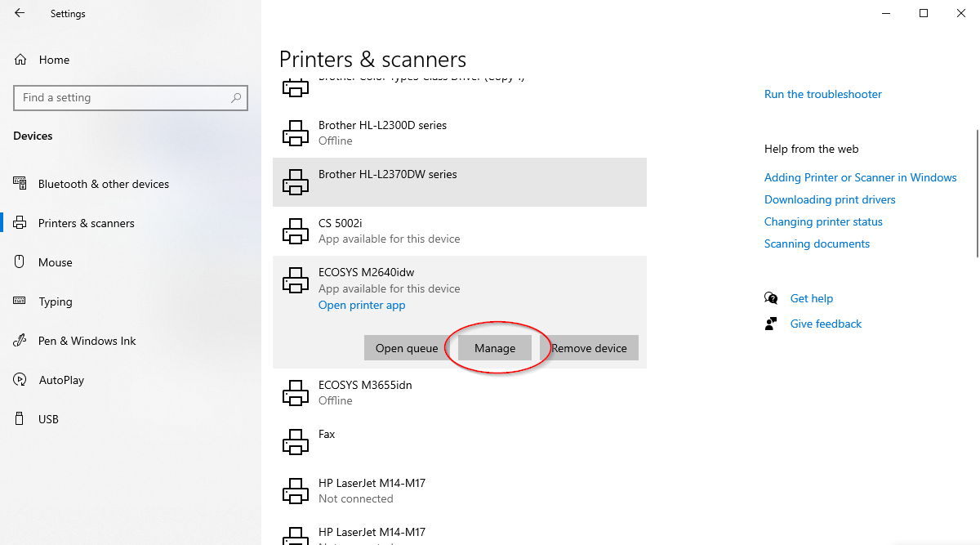The image size is (980, 545).
Task: Click the search magnifier icon
Action: pos(235,97)
